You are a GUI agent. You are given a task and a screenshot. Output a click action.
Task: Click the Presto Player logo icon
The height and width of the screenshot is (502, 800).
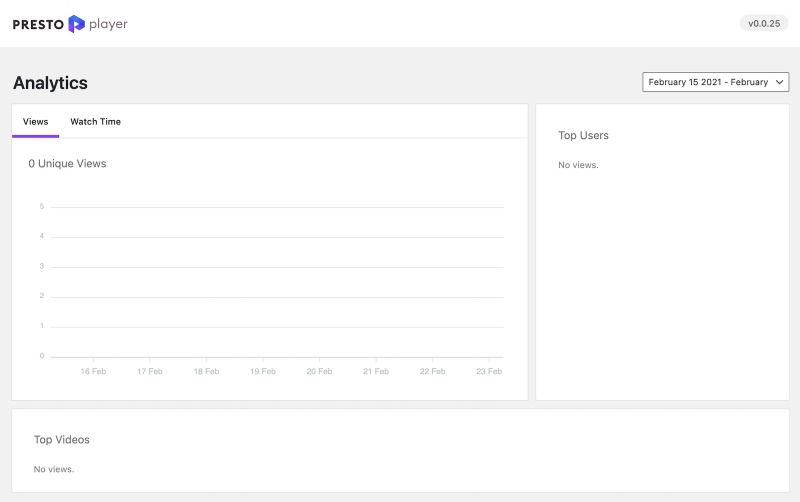point(76,23)
